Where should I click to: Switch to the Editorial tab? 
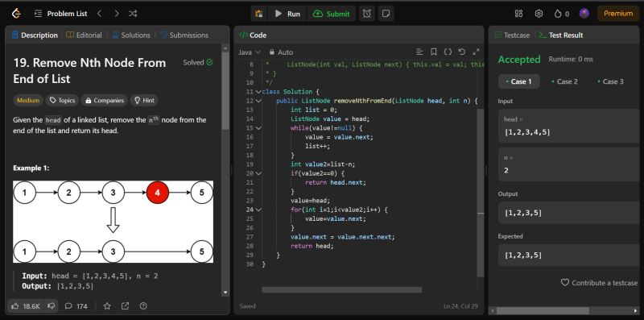coord(84,35)
